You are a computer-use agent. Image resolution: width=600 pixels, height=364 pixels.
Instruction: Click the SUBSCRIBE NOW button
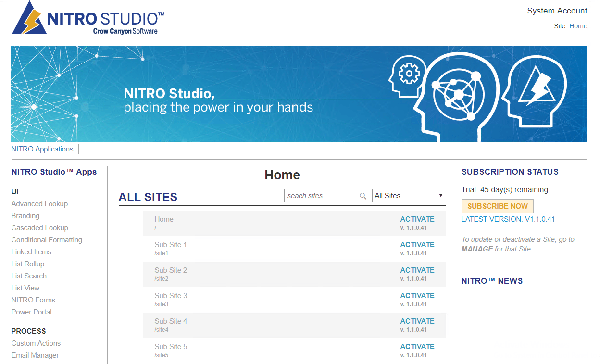[x=498, y=206]
